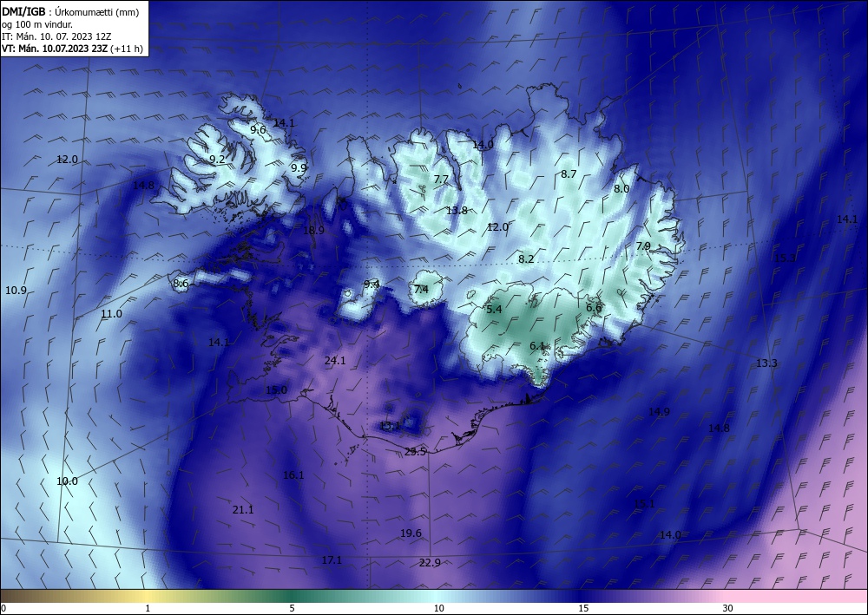Screen dimensions: 868x615
Task: Select the 18.9 value in the bay
Action: pos(313,230)
